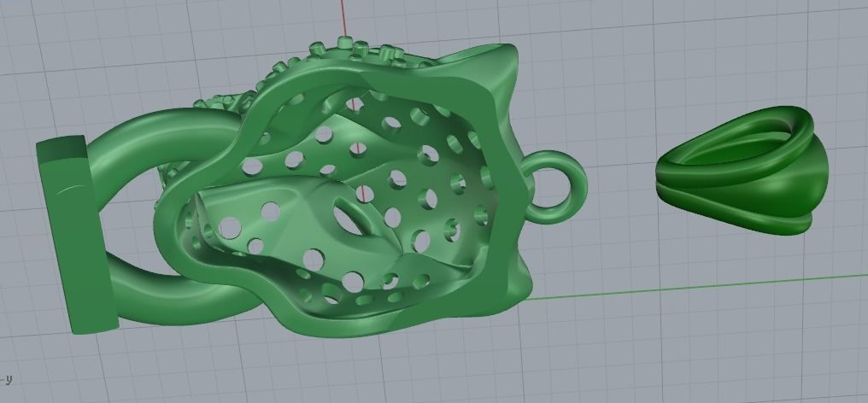Select the circular loop ring on the perforated model
The image size is (868, 403).
coord(555,187)
